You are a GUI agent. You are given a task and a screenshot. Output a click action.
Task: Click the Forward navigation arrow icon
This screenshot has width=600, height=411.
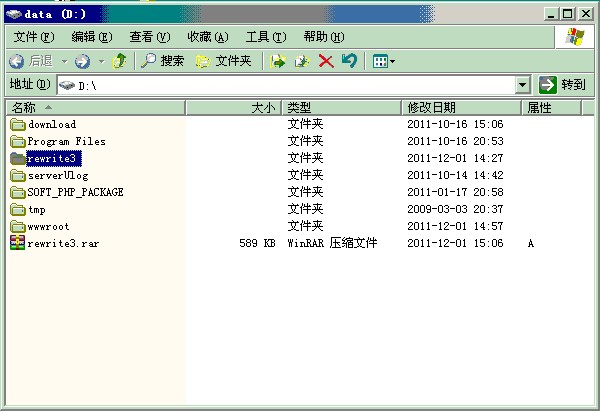[x=82, y=61]
